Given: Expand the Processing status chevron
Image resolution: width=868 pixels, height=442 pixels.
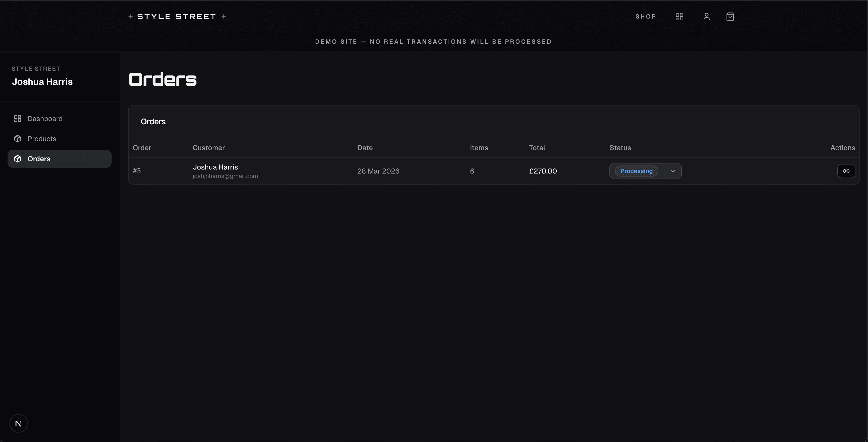Looking at the screenshot, I should (x=673, y=171).
